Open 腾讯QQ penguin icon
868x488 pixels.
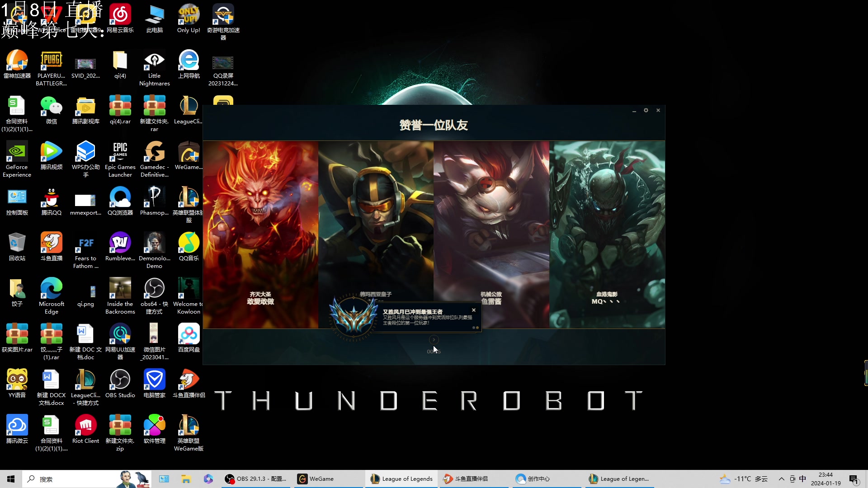click(52, 202)
